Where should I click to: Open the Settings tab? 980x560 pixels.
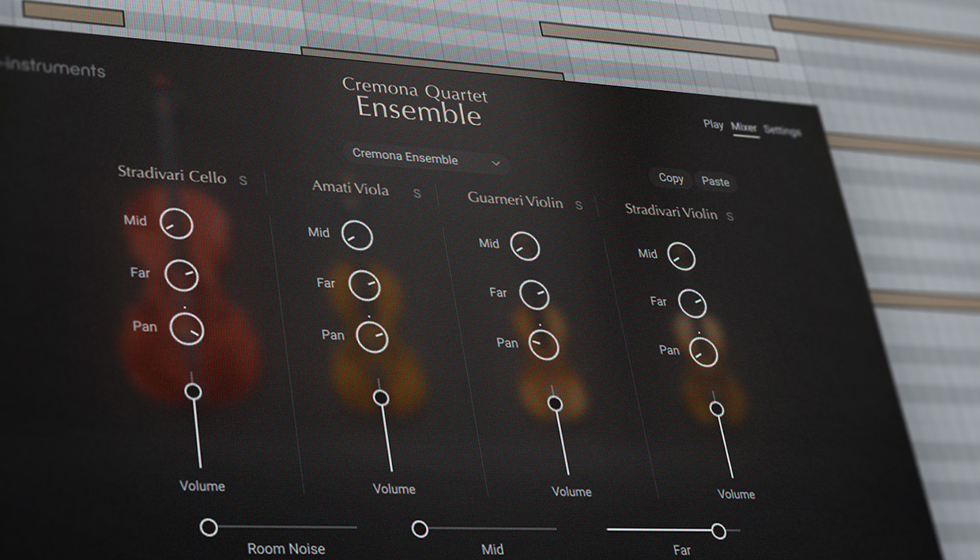tap(782, 131)
